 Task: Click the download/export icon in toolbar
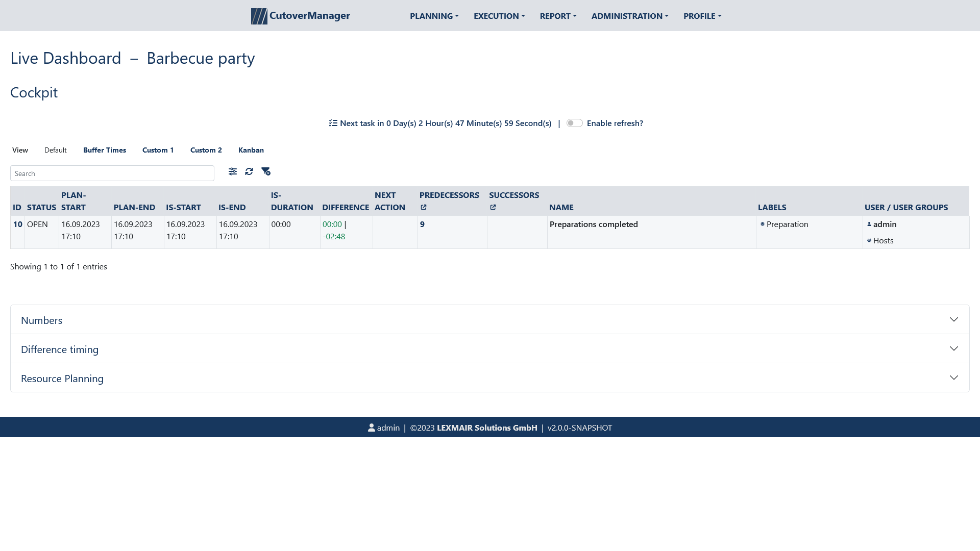(266, 171)
